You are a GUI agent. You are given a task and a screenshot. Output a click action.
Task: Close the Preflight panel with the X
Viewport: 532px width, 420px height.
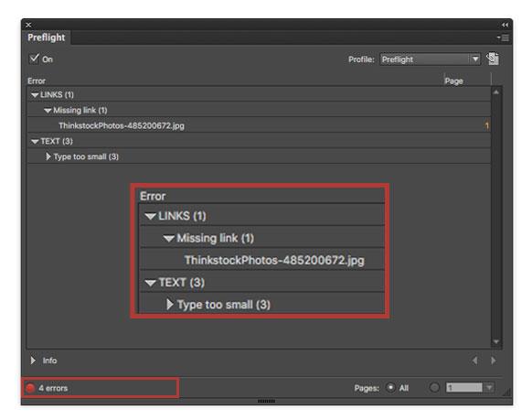(28, 25)
